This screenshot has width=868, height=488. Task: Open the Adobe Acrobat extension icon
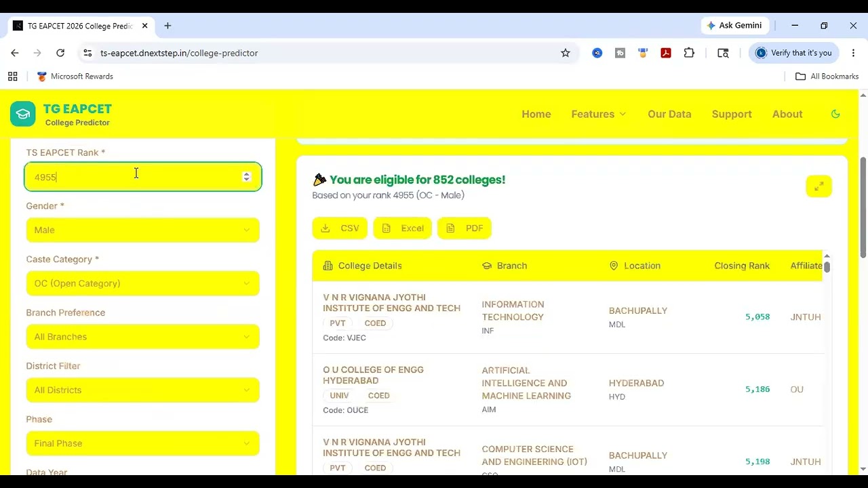[666, 53]
